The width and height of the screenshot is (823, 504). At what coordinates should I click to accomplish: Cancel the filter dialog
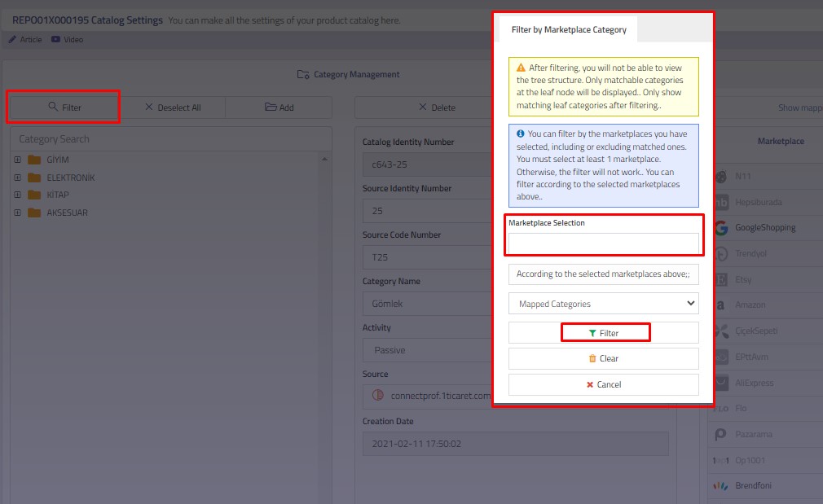pos(603,384)
